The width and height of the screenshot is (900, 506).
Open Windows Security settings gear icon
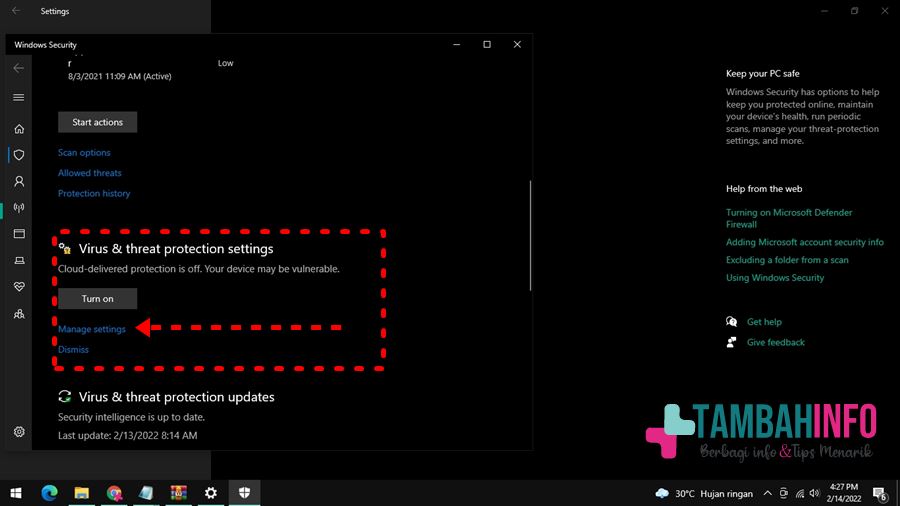(x=19, y=432)
